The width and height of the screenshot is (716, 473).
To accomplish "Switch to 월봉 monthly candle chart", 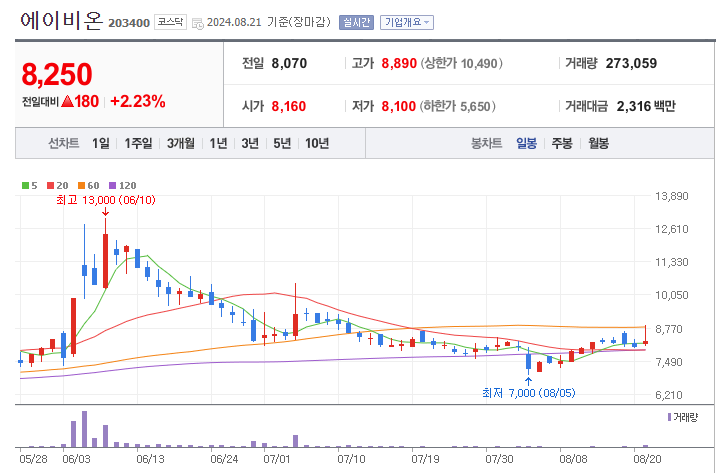I will 598,143.
